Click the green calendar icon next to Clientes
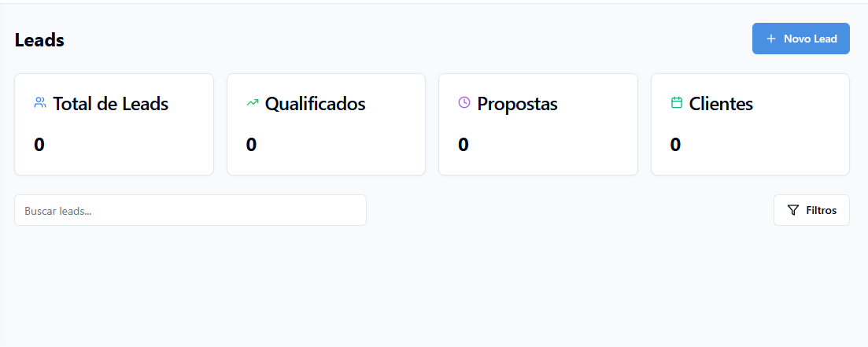This screenshot has width=868, height=347. point(677,102)
